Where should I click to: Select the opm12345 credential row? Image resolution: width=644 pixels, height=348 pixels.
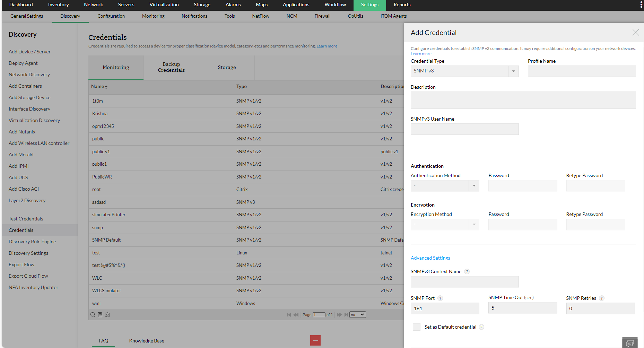point(246,126)
